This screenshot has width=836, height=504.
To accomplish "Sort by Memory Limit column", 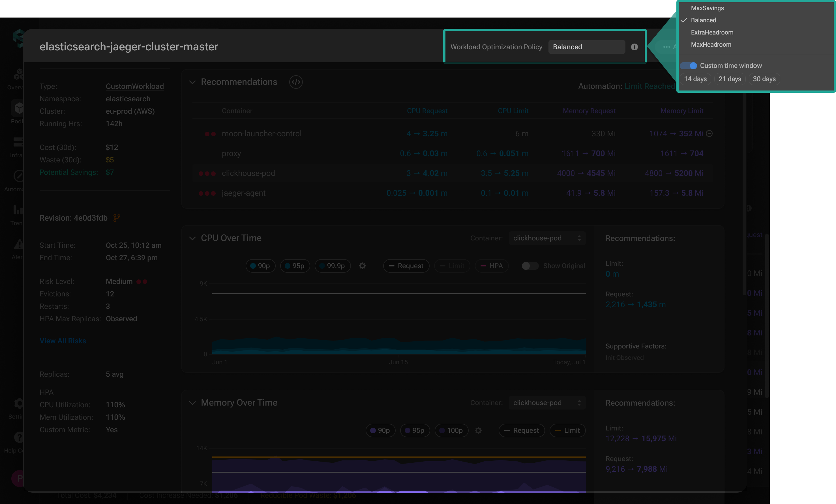I will coord(682,111).
